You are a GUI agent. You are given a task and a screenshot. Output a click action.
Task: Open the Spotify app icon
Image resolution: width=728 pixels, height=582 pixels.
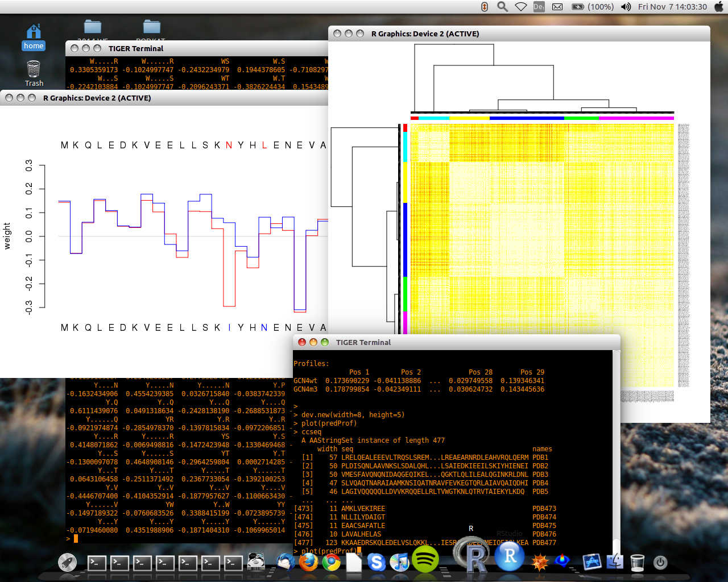[425, 559]
